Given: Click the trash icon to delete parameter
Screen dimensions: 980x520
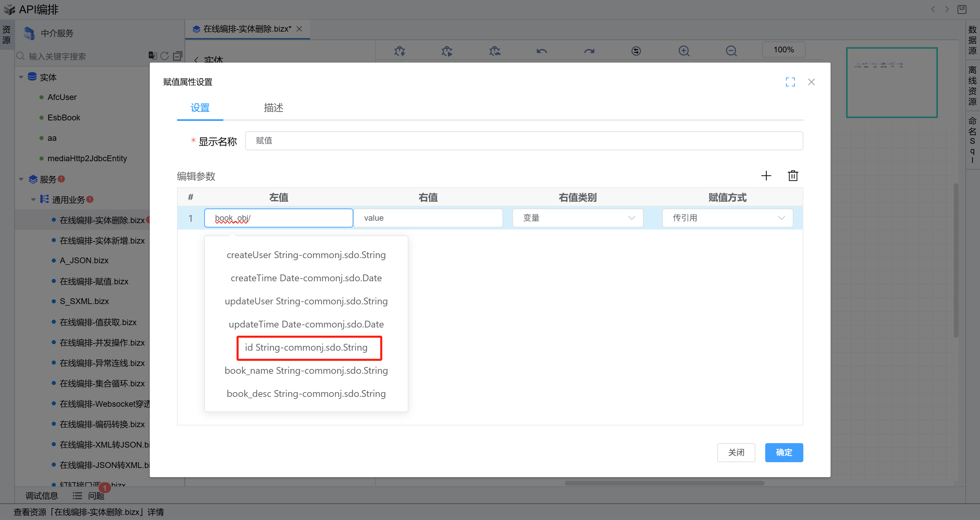Looking at the screenshot, I should click(793, 175).
